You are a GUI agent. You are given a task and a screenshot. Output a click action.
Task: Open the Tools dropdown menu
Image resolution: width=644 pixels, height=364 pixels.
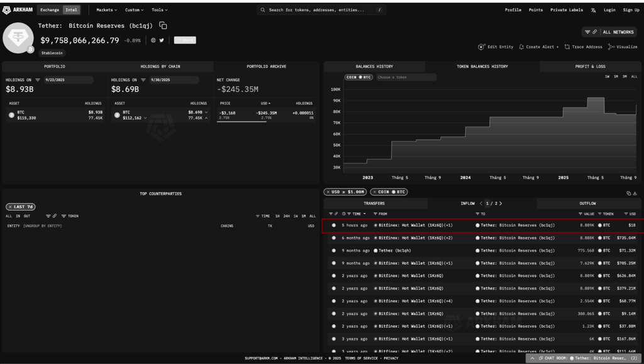(159, 10)
